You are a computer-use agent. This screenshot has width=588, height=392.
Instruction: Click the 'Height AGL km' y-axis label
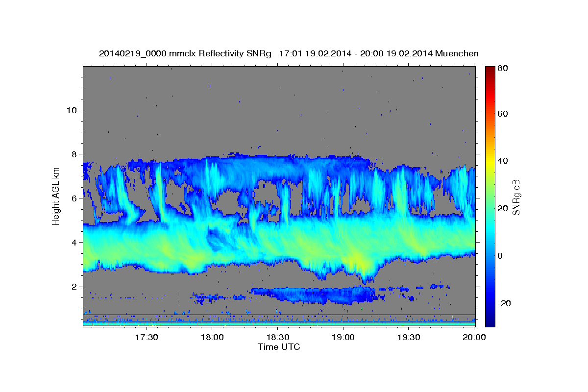click(56, 197)
